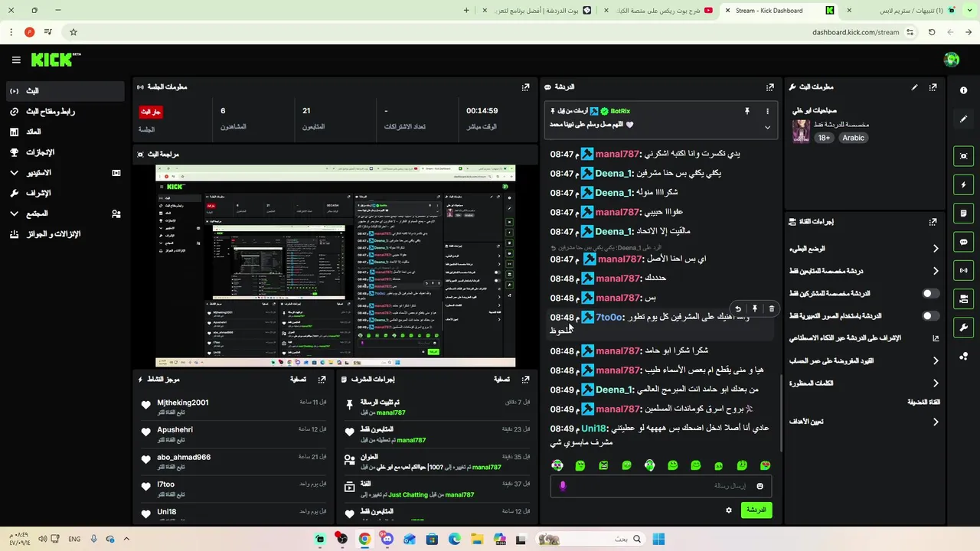Toggle the channel actions widget icon

(963, 298)
